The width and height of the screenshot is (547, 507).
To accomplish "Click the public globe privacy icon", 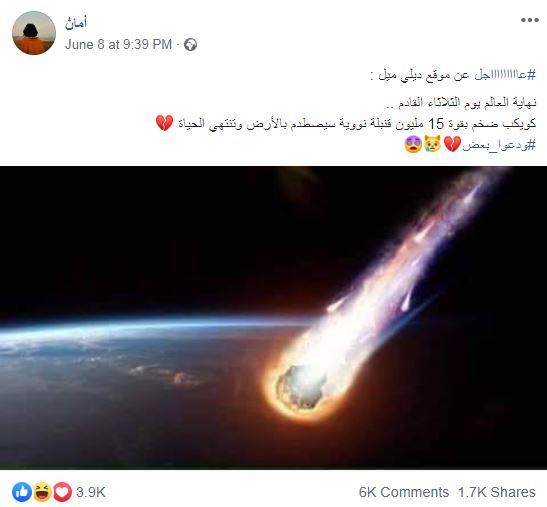I will coord(190,45).
